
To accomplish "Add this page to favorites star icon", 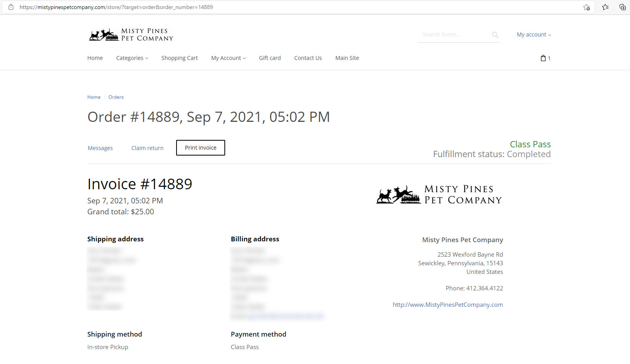I will coord(586,7).
